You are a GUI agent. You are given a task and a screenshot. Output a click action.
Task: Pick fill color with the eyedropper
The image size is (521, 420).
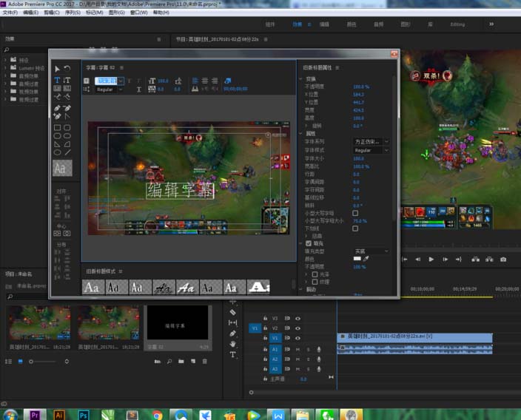366,259
